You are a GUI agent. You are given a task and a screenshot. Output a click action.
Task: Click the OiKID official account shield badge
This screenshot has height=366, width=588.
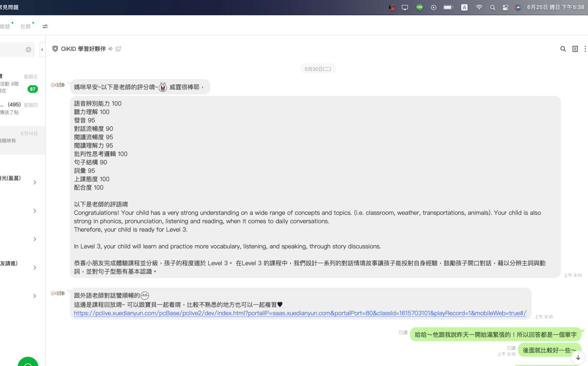pyautogui.click(x=55, y=48)
